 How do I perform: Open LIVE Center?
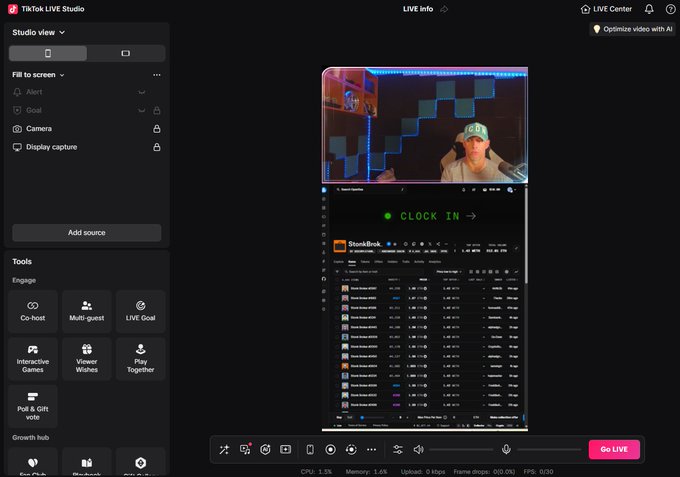[x=606, y=9]
